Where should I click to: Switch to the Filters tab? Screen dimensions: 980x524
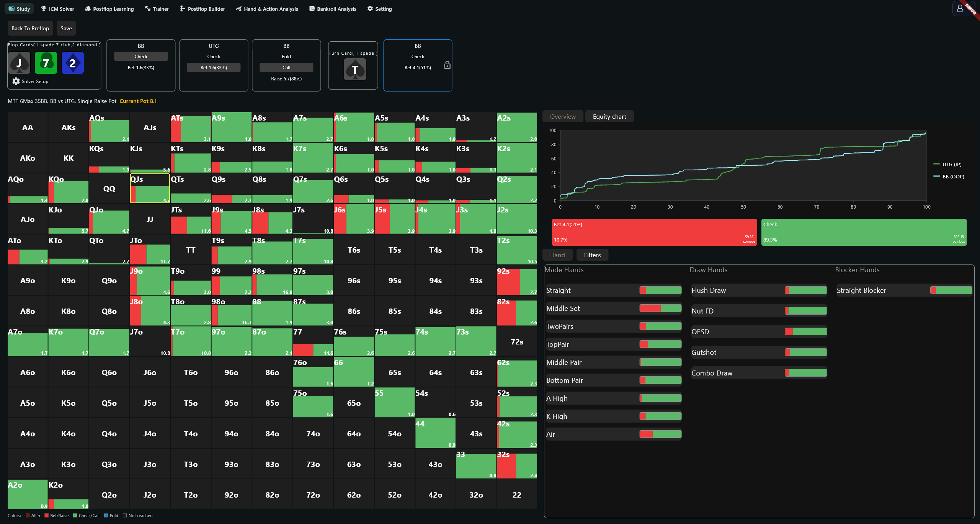point(592,255)
